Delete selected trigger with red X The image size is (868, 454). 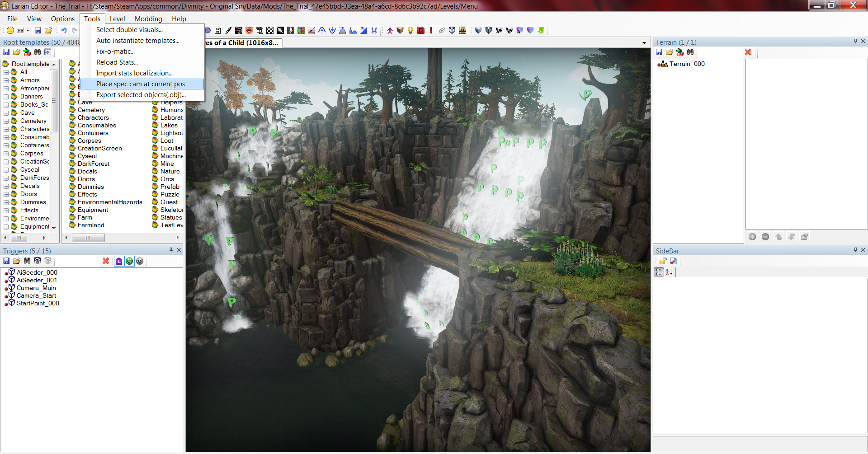tap(106, 261)
